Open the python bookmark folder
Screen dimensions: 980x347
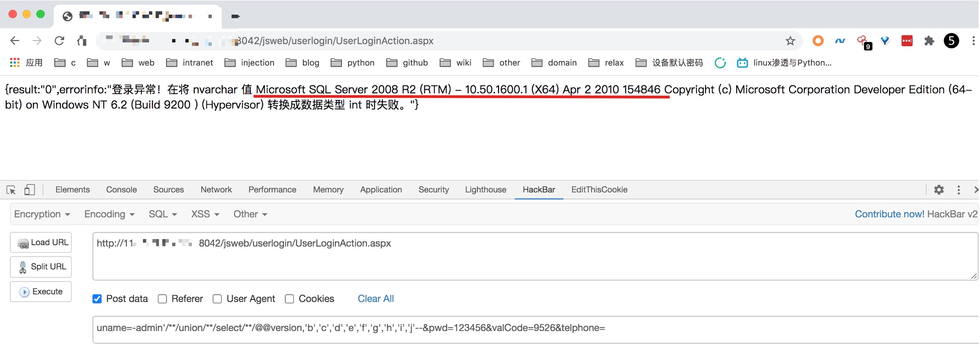[x=353, y=63]
